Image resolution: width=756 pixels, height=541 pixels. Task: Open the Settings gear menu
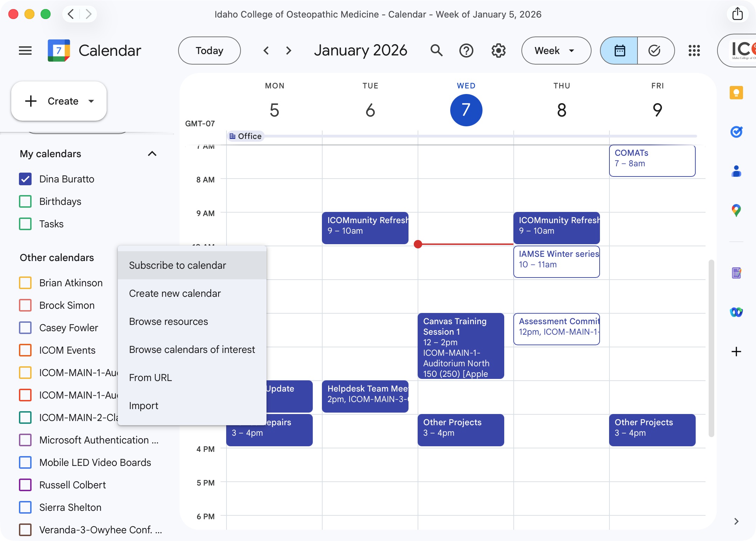click(x=498, y=51)
